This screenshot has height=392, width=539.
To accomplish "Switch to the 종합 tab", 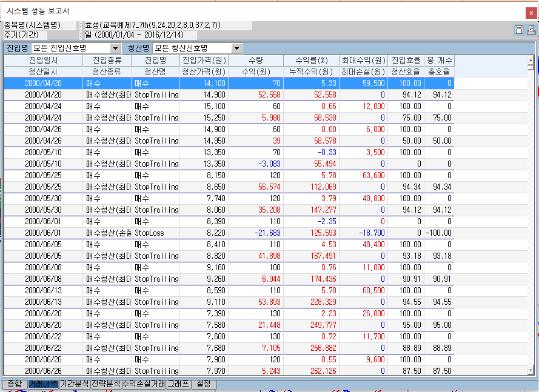I will [15, 384].
